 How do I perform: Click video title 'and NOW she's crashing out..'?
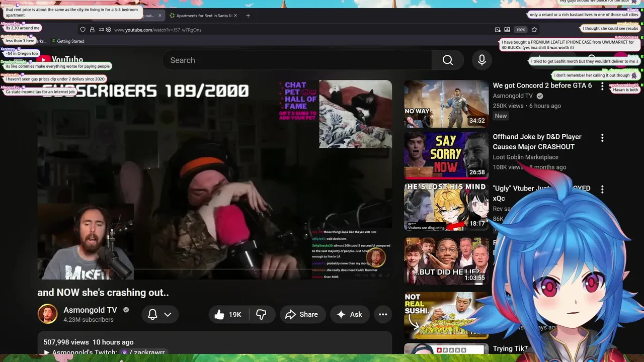tap(103, 292)
